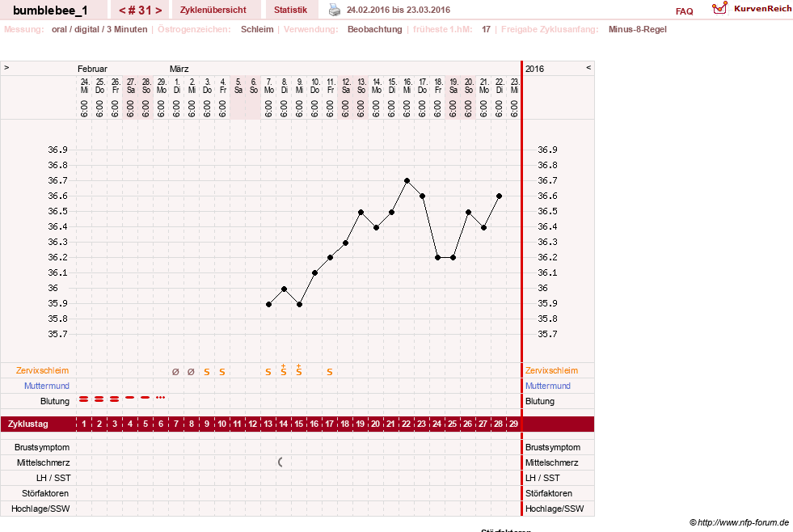The width and height of the screenshot is (793, 532).
Task: Click the KurvenReich text link
Action: [x=762, y=9]
